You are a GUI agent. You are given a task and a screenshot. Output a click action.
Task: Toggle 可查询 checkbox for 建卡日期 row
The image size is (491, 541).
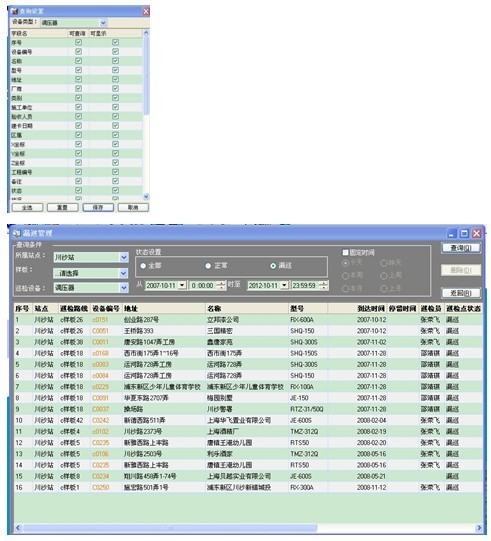pos(79,126)
